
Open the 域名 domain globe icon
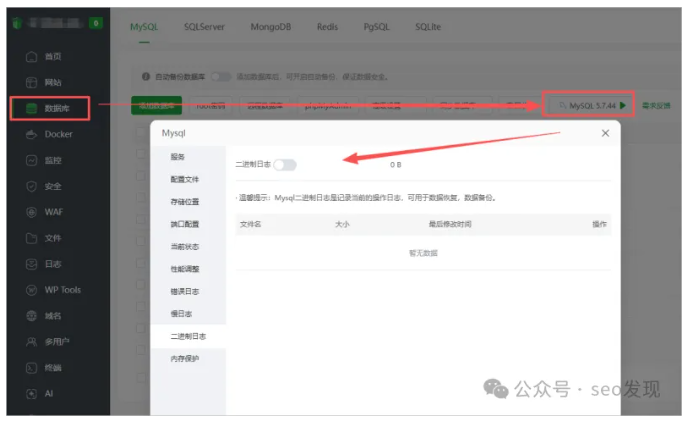point(32,316)
